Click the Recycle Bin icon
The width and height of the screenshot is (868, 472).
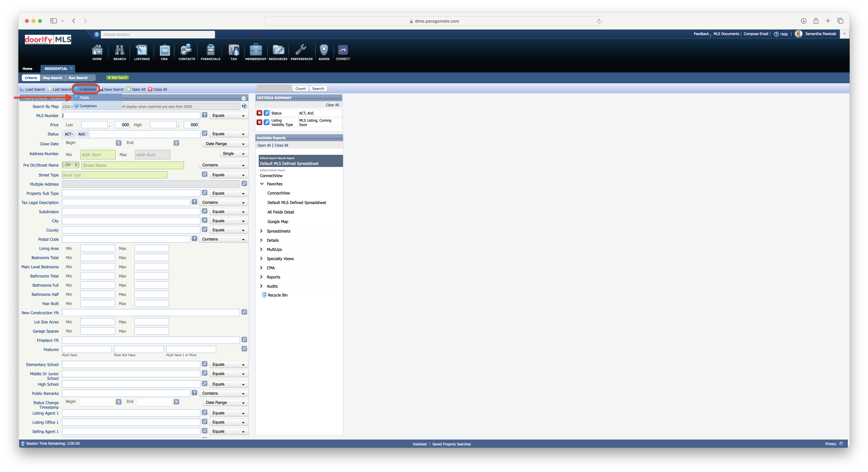(264, 295)
